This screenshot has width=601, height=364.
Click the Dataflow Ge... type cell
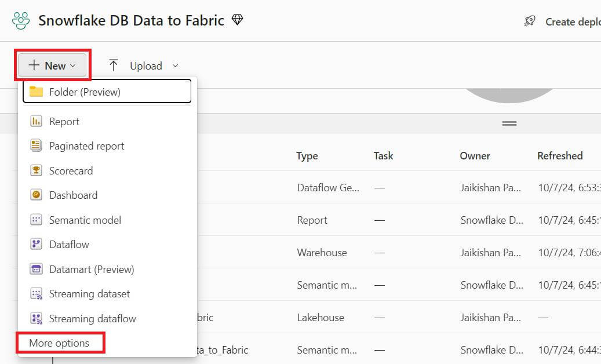point(328,188)
